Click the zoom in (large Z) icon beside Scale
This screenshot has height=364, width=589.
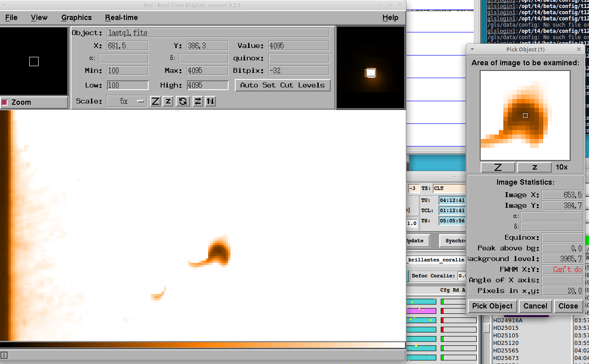coord(155,101)
